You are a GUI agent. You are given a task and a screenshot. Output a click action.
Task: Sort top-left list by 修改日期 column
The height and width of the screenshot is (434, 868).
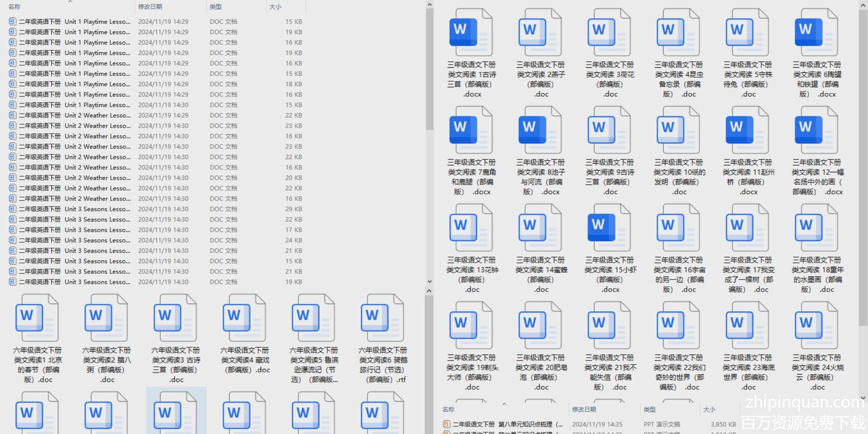coord(150,7)
